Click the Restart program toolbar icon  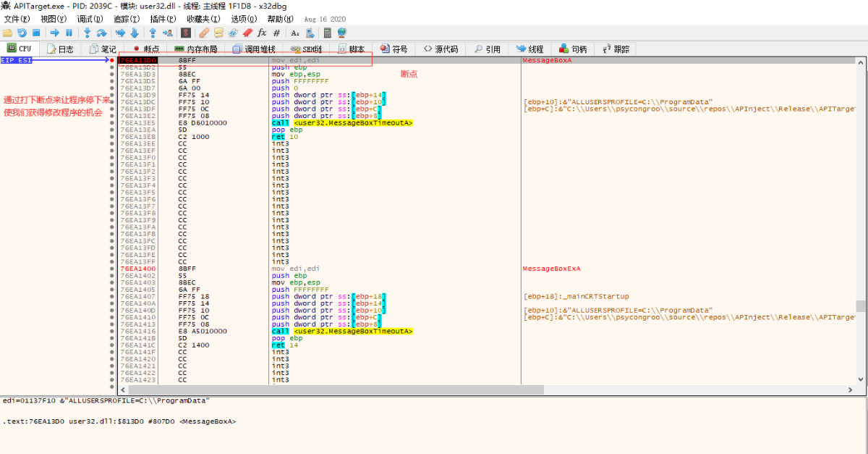click(22, 33)
